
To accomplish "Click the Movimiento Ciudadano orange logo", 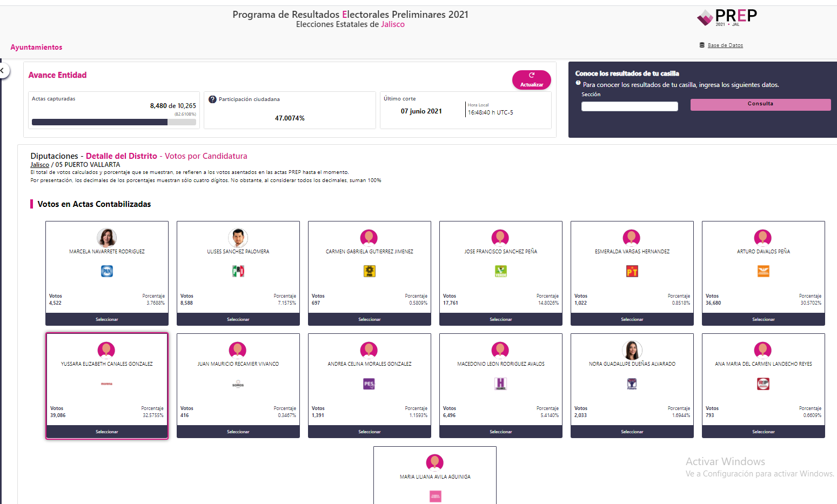I will [764, 271].
